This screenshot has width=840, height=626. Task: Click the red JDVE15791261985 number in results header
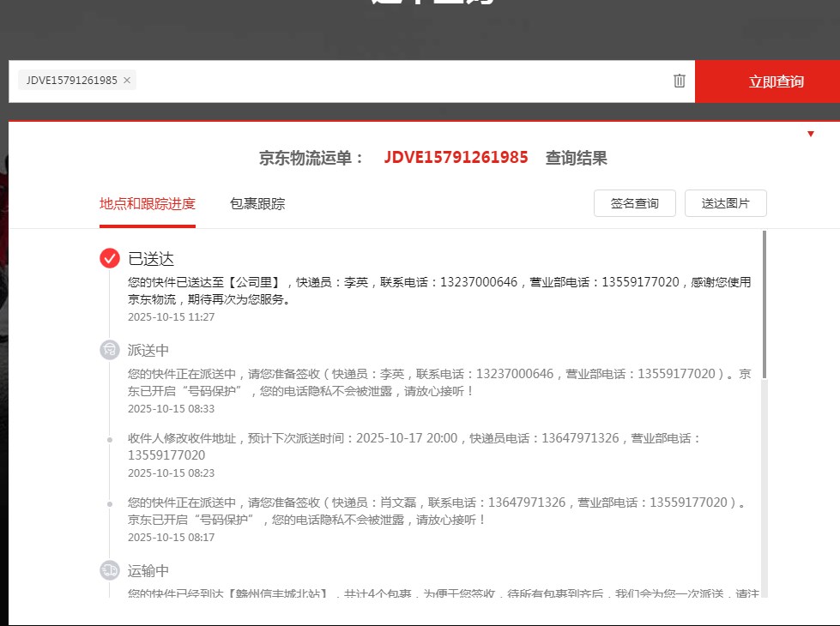[456, 158]
